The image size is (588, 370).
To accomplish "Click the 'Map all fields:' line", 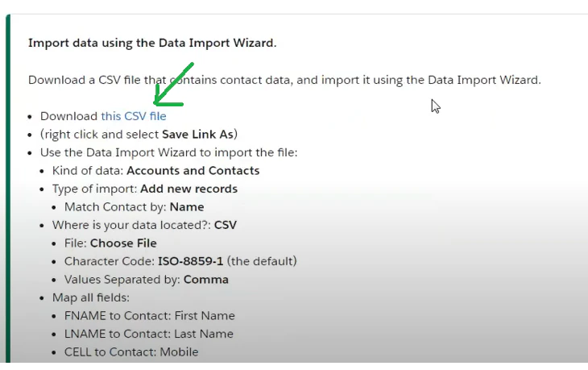I will [x=91, y=297].
